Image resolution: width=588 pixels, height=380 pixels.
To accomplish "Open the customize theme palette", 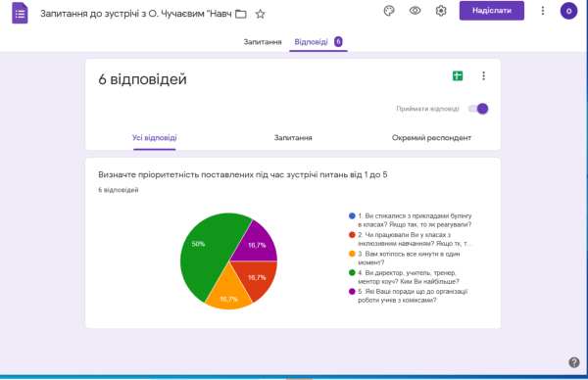I will click(389, 11).
